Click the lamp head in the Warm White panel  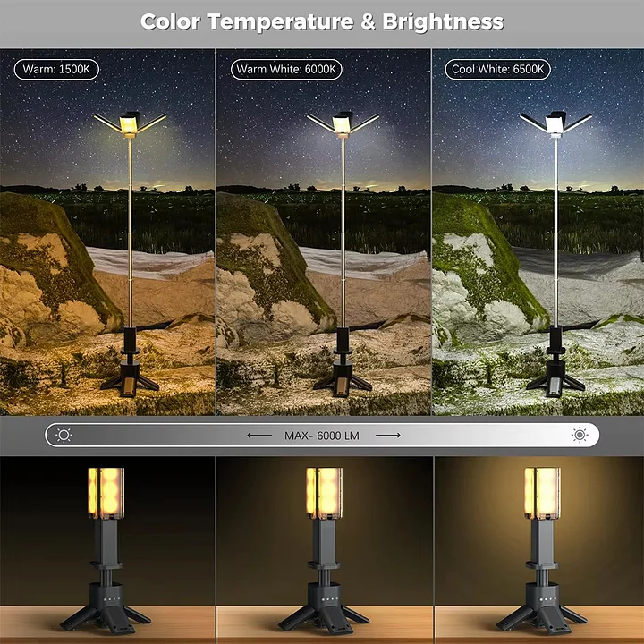[x=342, y=123]
